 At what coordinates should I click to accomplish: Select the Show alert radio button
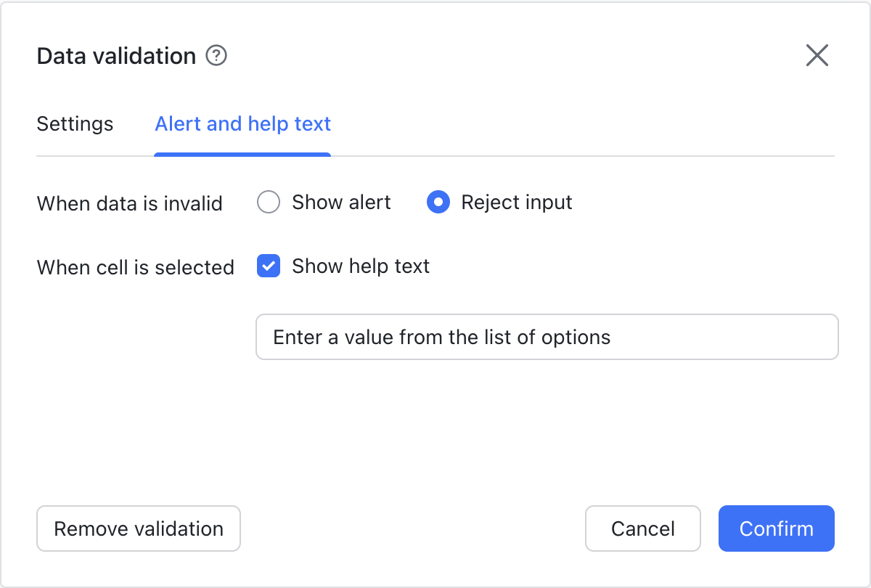coord(269,203)
